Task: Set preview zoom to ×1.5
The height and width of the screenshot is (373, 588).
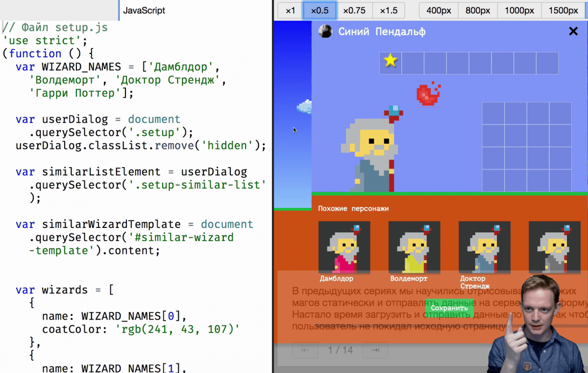Action: [x=389, y=10]
